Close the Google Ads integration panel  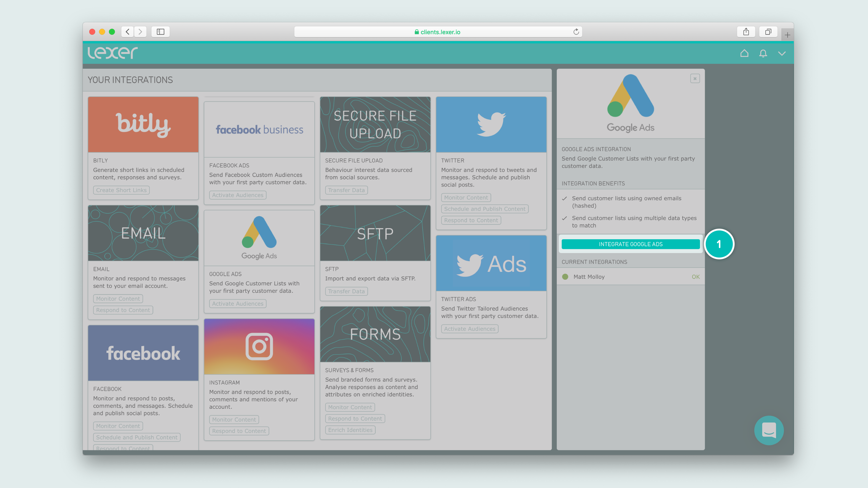pos(695,78)
